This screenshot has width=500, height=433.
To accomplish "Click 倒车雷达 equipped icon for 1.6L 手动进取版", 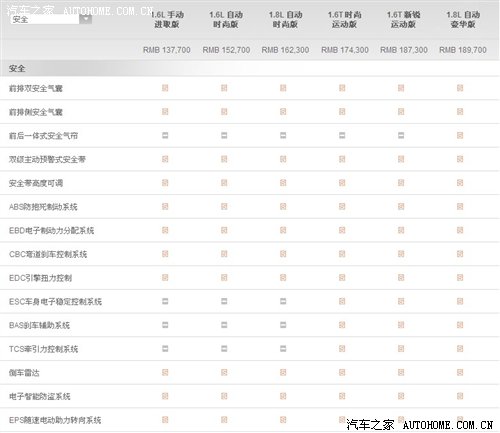I will tap(165, 372).
